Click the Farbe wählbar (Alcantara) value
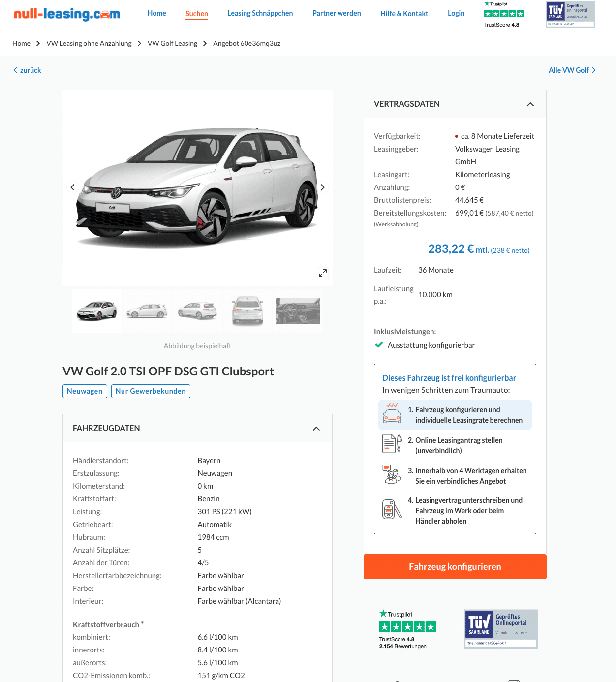Screen dimensions: 616x682 (x=239, y=601)
